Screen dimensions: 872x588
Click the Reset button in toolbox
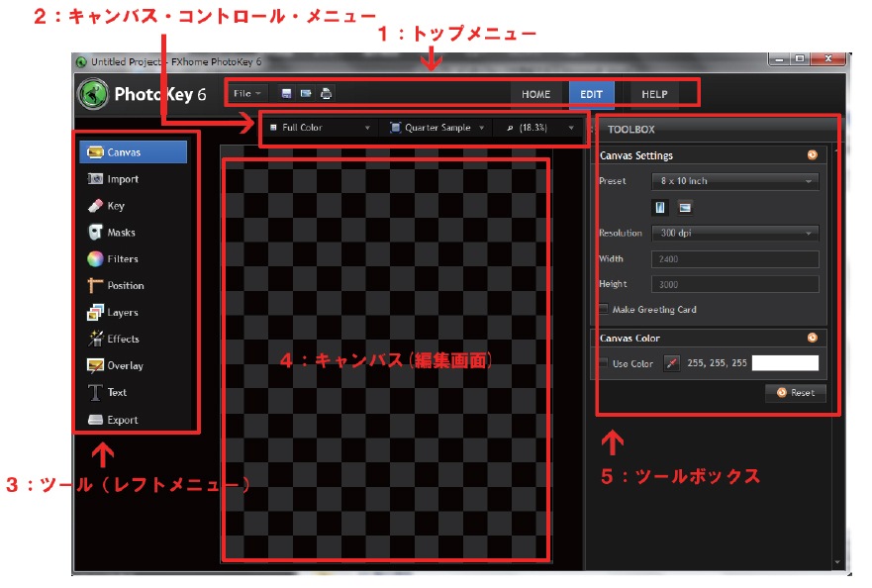795,393
